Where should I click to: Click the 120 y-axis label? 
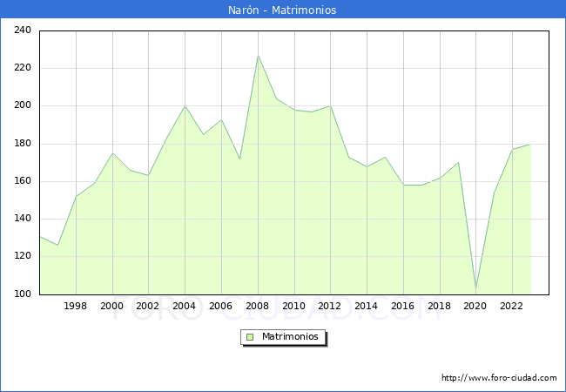pos(23,256)
